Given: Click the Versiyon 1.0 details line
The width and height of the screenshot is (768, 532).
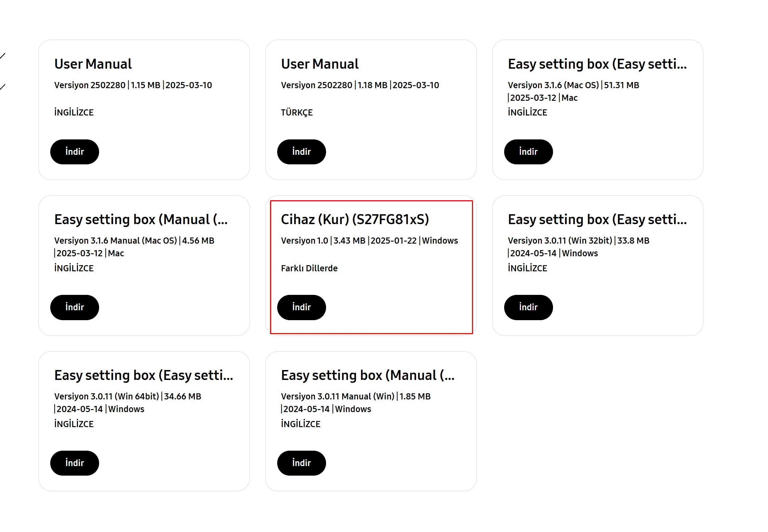Looking at the screenshot, I should click(369, 241).
